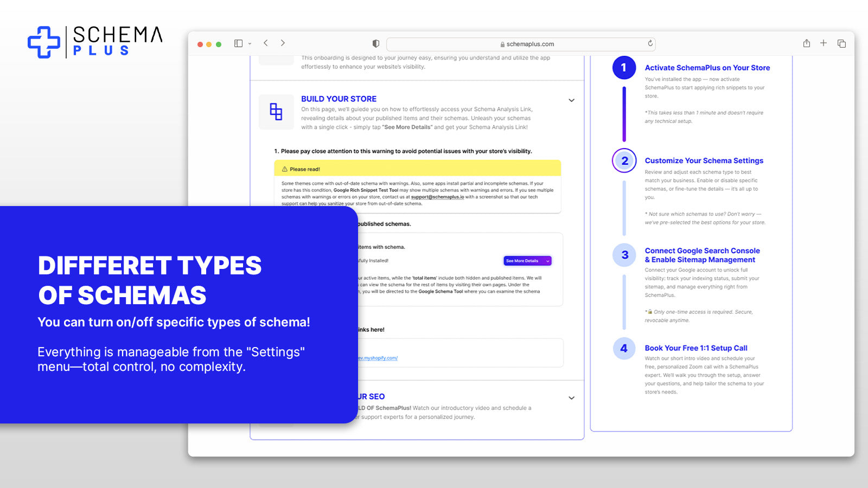Screen dimensions: 868x488
Task: Open Book Your Free 1:1 Setup Call
Action: click(696, 348)
